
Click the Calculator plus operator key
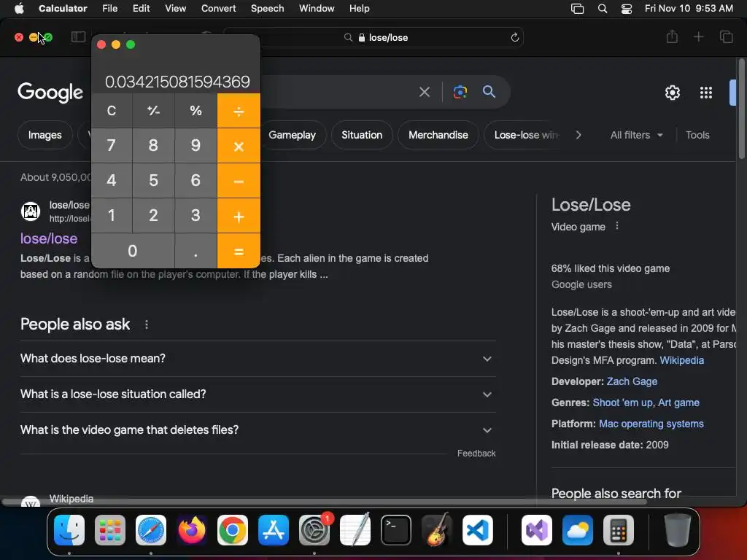click(239, 216)
